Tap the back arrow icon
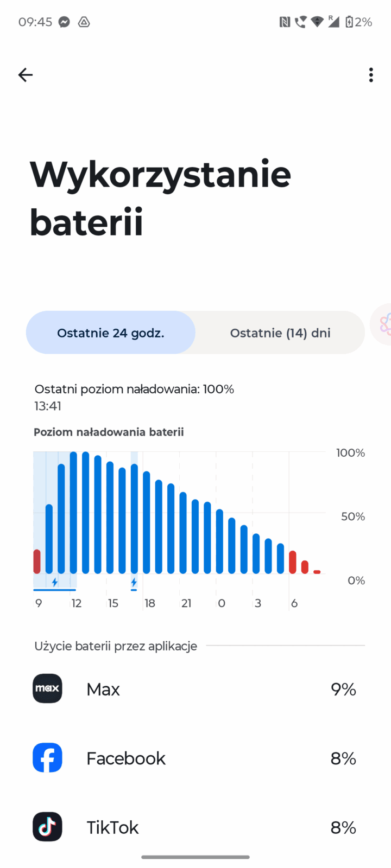 pos(26,75)
